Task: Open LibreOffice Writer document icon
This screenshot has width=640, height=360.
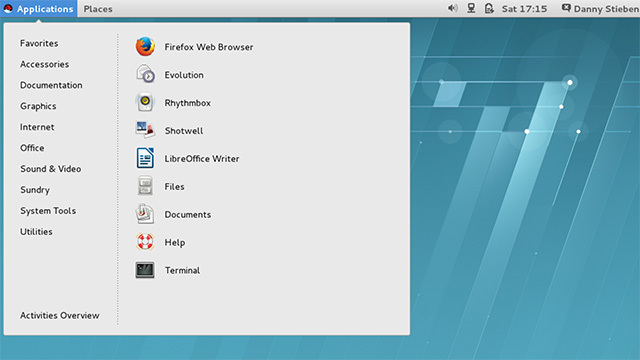Action: pos(145,158)
